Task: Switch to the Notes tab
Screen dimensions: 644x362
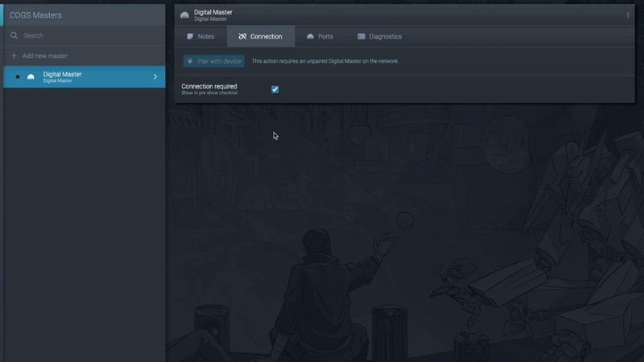Action: click(206, 36)
